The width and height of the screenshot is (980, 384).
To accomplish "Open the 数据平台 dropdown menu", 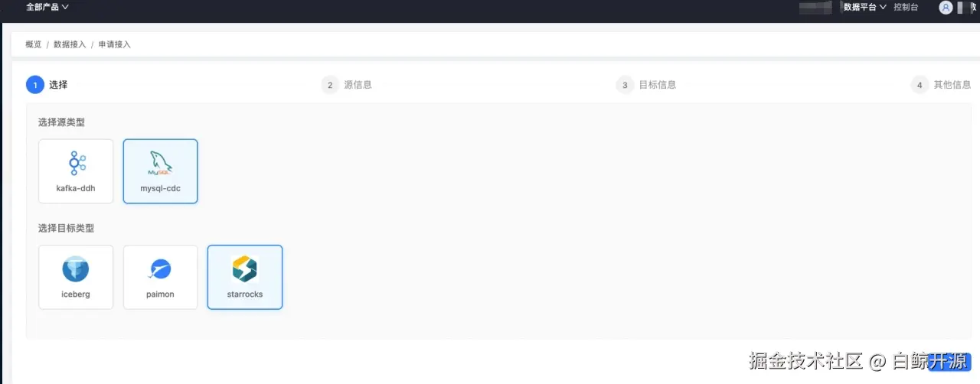I will (865, 7).
